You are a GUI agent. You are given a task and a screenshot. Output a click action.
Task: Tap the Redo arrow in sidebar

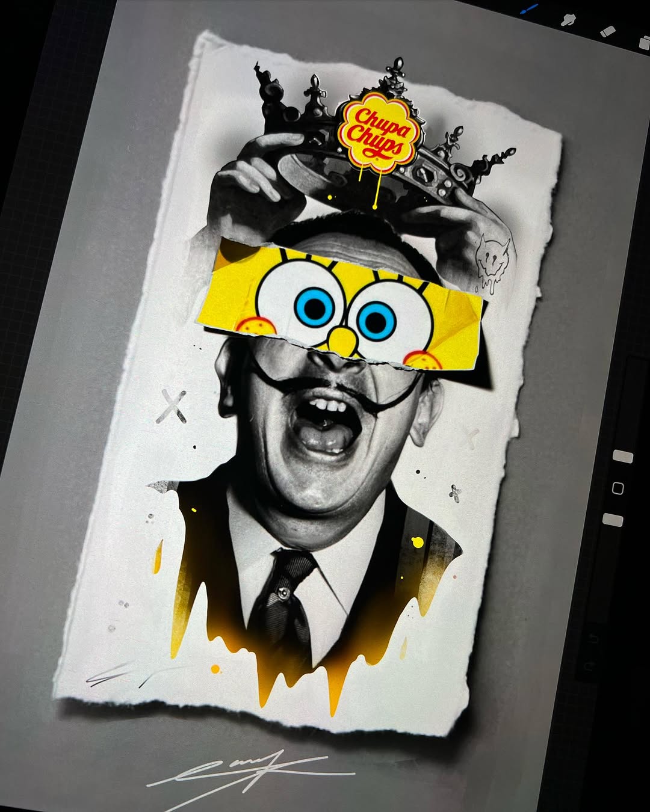pos(590,666)
